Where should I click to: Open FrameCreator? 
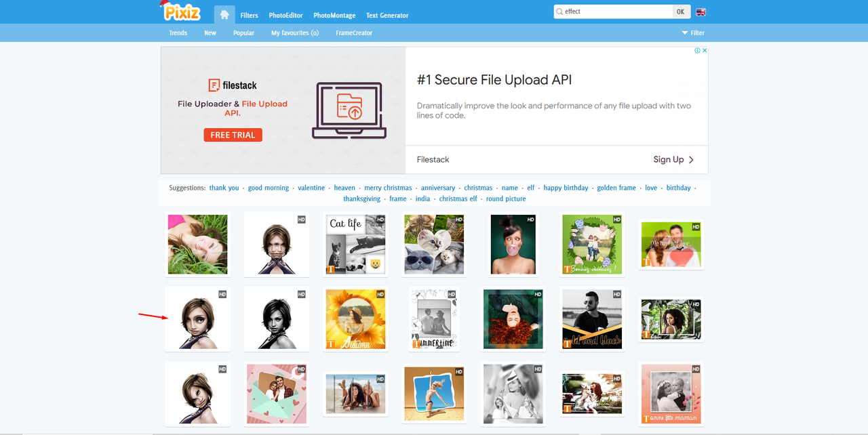[x=354, y=33]
